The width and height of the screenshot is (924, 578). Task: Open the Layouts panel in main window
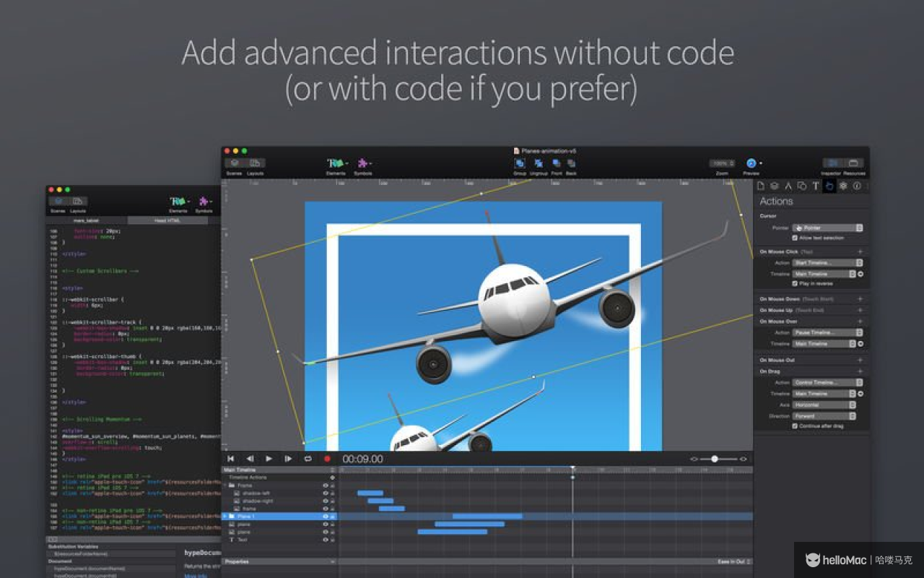pos(256,163)
